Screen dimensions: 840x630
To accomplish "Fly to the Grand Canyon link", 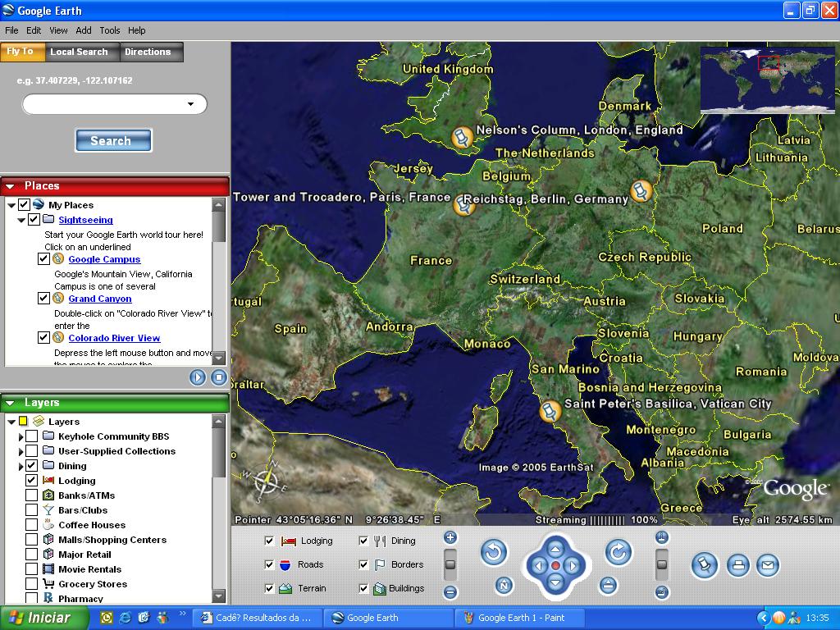I will [99, 299].
